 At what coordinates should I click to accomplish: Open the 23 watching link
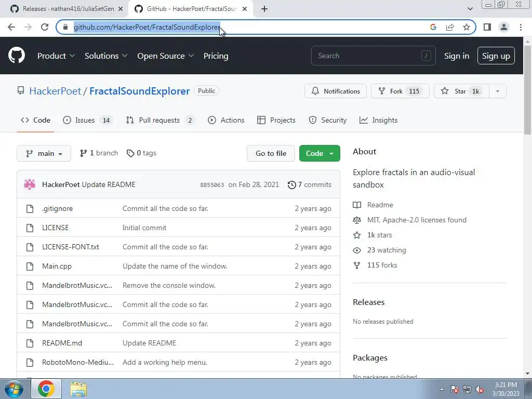tap(379, 250)
